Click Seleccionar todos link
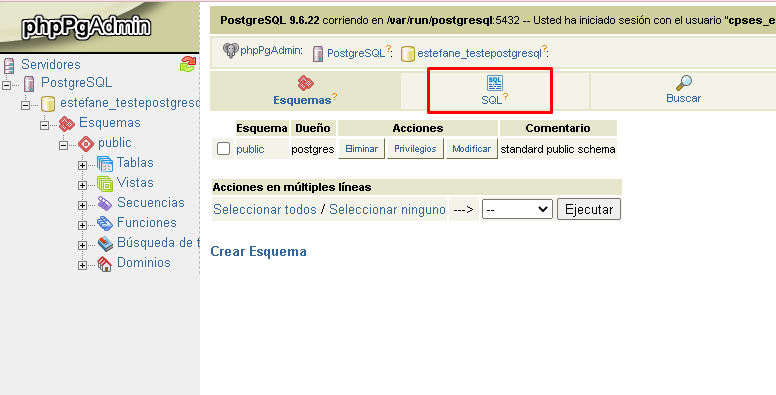The image size is (776, 395). tap(265, 209)
